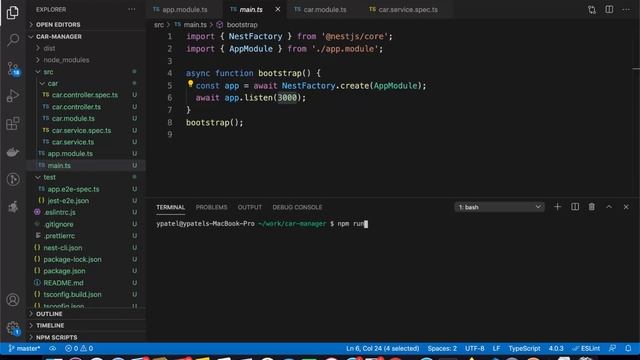Split the terminal panel
This screenshot has height=360, width=640.
tap(575, 207)
